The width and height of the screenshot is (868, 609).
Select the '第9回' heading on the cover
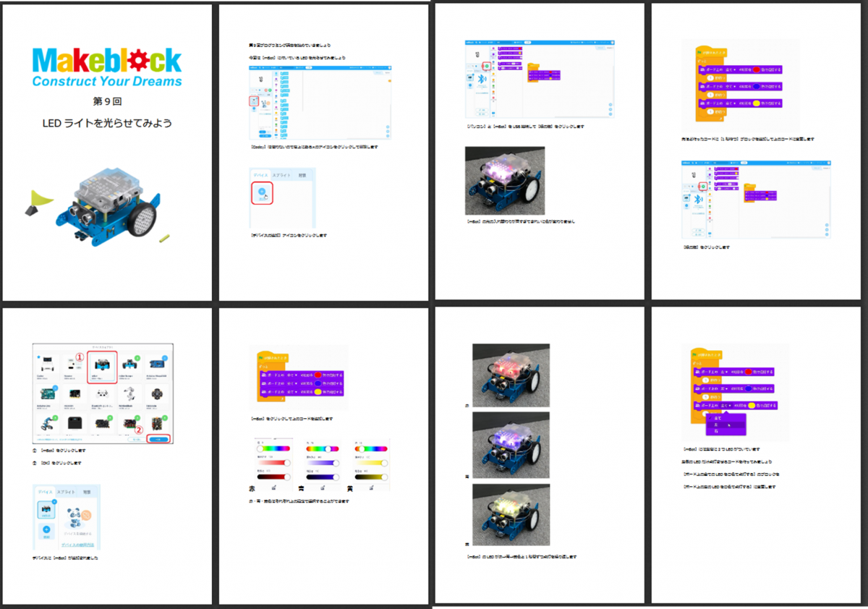click(107, 101)
